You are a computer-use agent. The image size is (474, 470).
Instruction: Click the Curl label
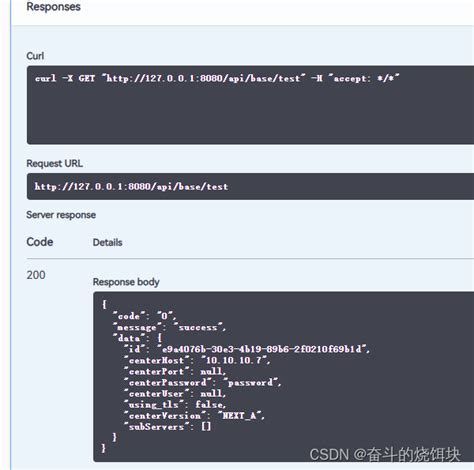point(35,56)
